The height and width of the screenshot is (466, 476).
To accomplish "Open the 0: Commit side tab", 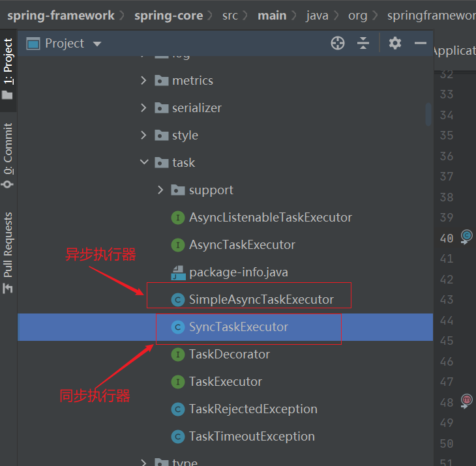I will [8, 155].
